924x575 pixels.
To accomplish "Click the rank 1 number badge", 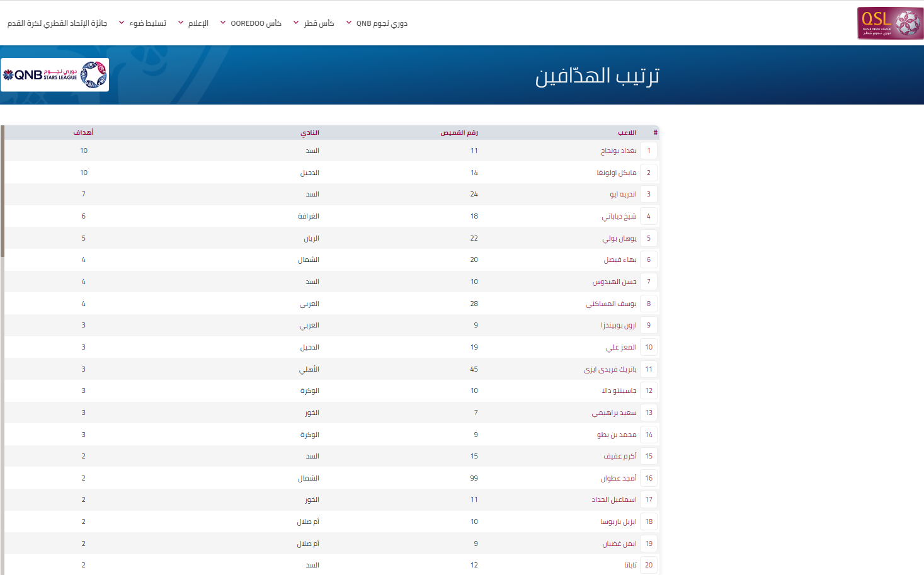I will (x=648, y=151).
